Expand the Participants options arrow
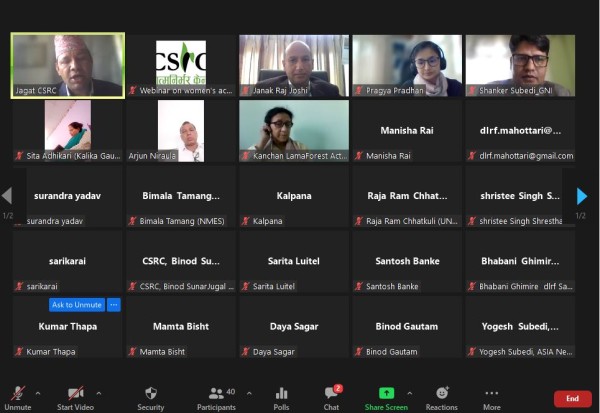The height and width of the screenshot is (413, 600). [x=249, y=393]
